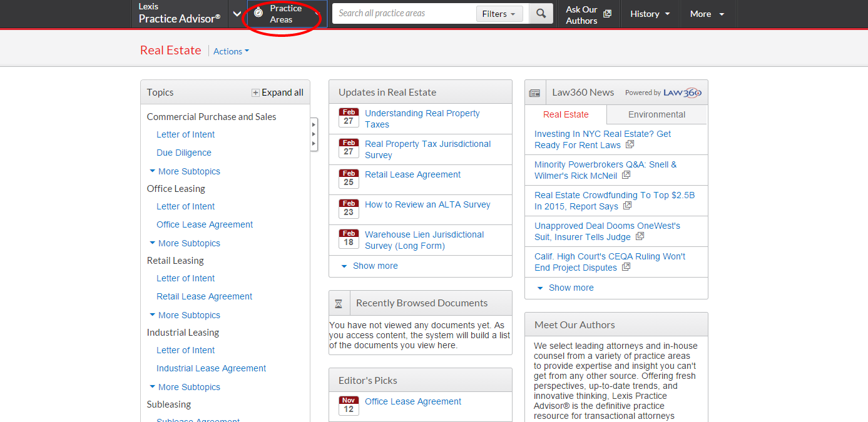Click the magnifying glass search button
The width and height of the screenshot is (868, 422).
(541, 14)
